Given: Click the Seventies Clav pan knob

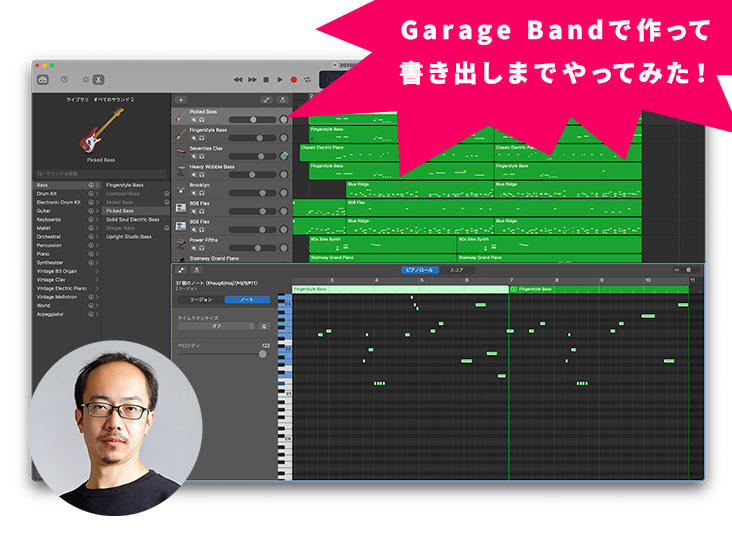Looking at the screenshot, I should (283, 156).
